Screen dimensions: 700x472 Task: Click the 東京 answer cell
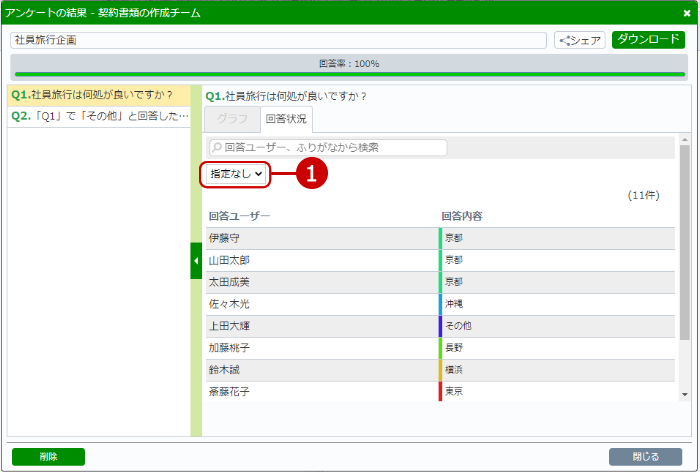[557, 391]
